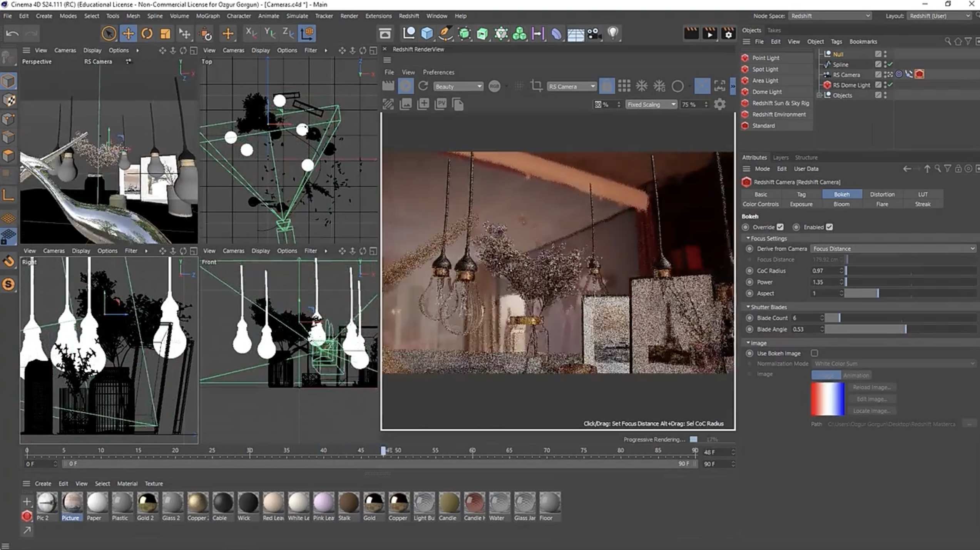Start progressive rendering in Redshift RenderView
Screen dimensions: 980x550
tap(406, 86)
